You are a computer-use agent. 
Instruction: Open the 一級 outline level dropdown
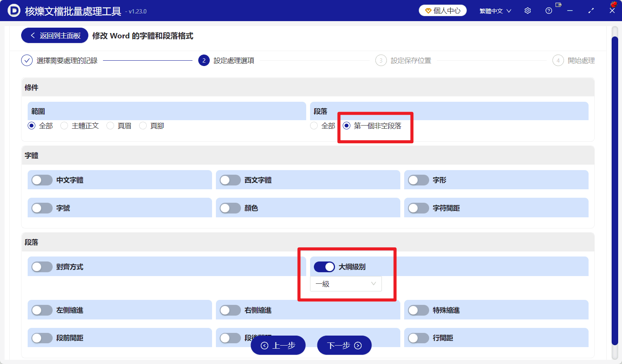(346, 284)
